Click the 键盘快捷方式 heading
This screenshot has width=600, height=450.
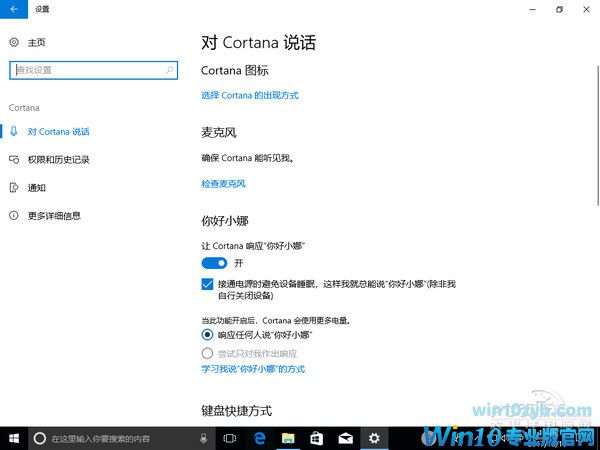coord(236,411)
